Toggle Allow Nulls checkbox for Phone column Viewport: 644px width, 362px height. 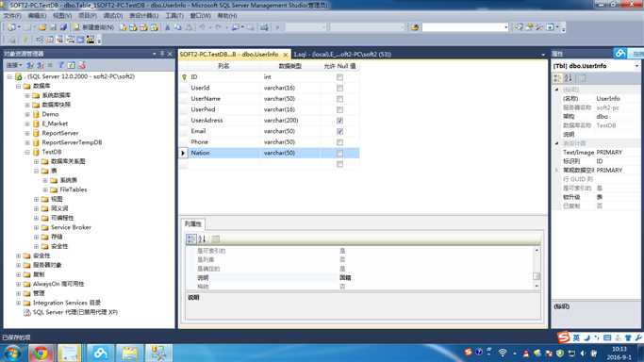coord(339,142)
